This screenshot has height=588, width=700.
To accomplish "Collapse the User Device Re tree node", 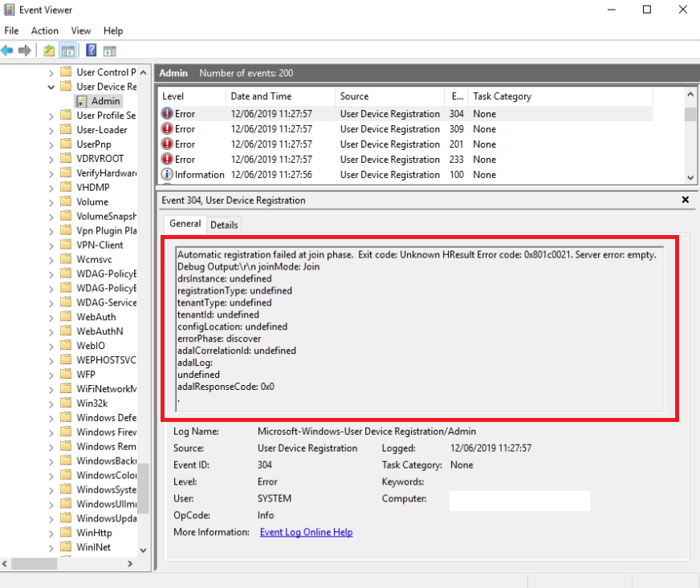I will [x=49, y=86].
